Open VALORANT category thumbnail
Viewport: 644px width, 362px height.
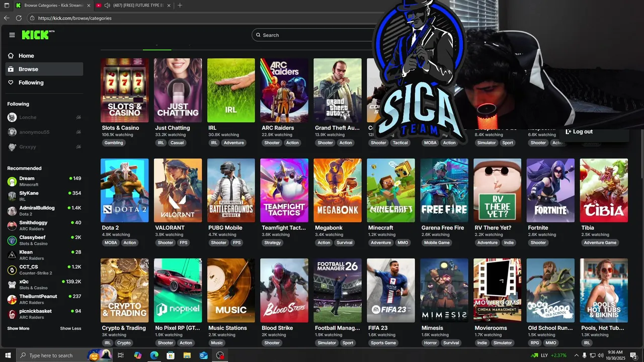[178, 191]
